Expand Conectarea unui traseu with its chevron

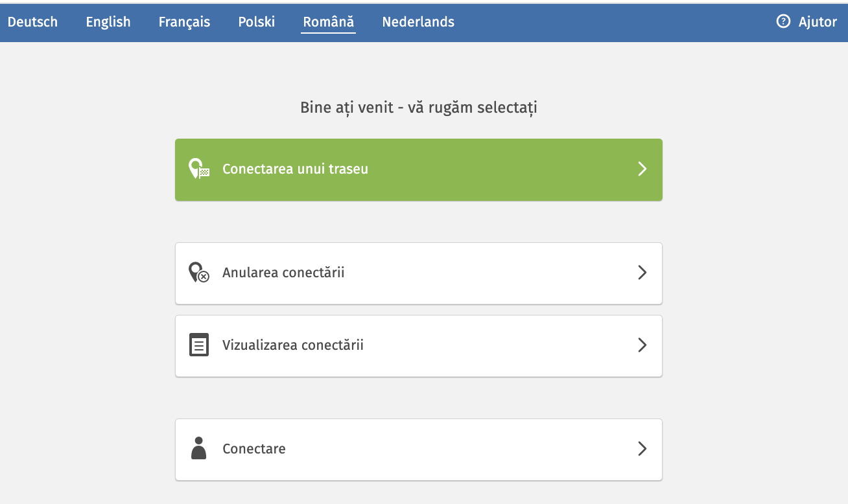(642, 169)
